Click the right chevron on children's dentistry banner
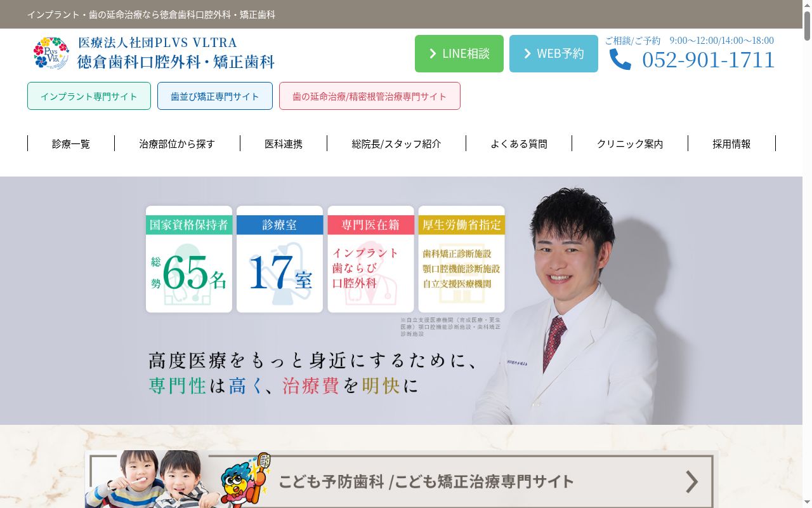 [x=691, y=482]
